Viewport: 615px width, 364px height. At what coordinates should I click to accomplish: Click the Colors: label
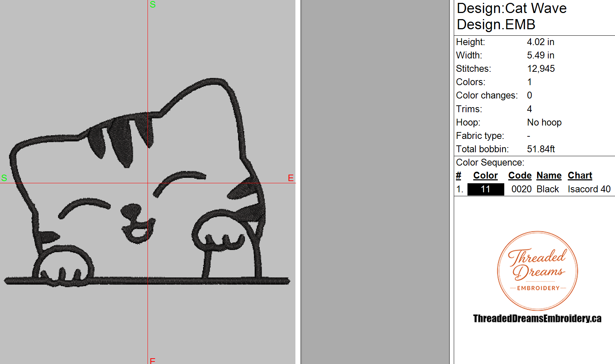point(471,82)
